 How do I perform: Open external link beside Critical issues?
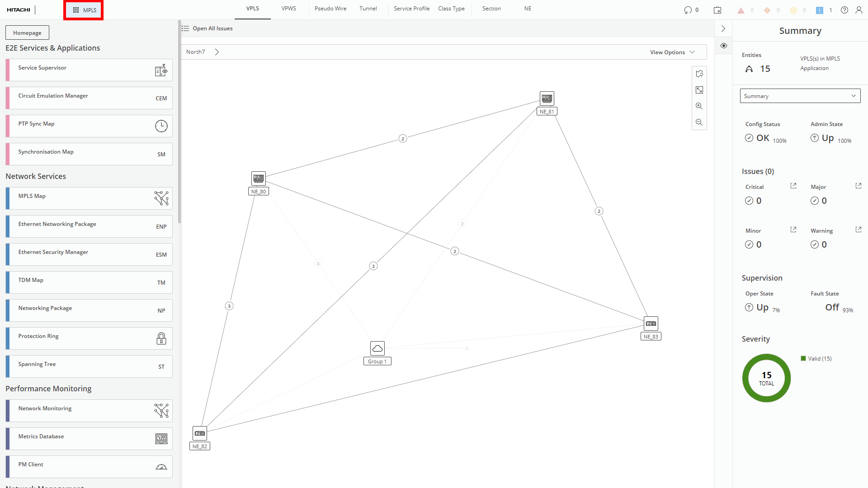click(x=793, y=186)
